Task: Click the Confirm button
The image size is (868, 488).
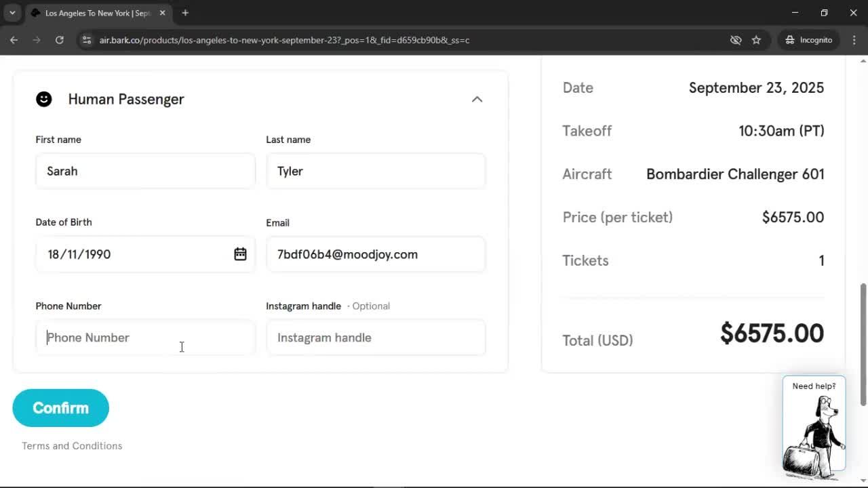Action: coord(61,408)
